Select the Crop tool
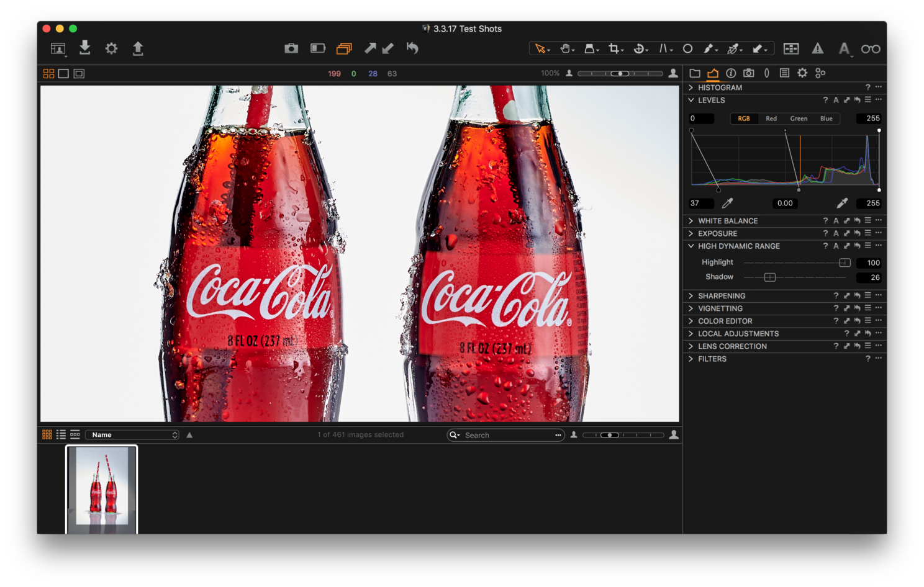 pos(614,48)
